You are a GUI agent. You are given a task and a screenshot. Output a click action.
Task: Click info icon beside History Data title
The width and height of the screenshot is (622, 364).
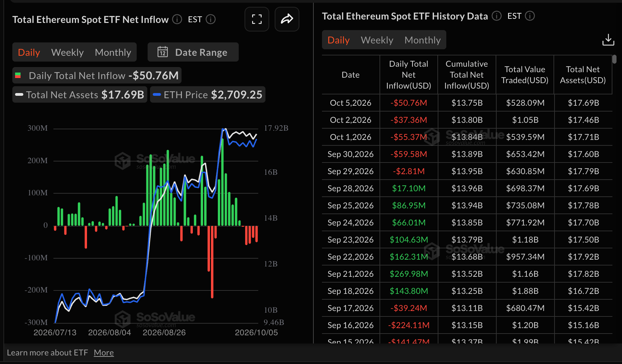point(497,16)
